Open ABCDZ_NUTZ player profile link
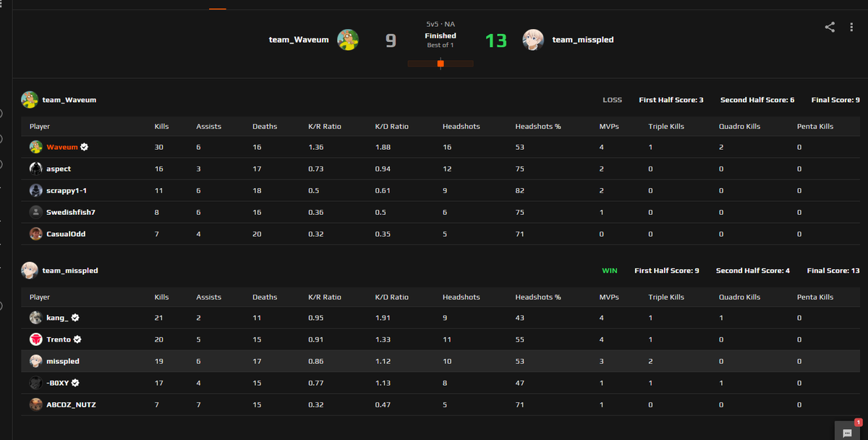Image resolution: width=868 pixels, height=440 pixels. tap(71, 405)
